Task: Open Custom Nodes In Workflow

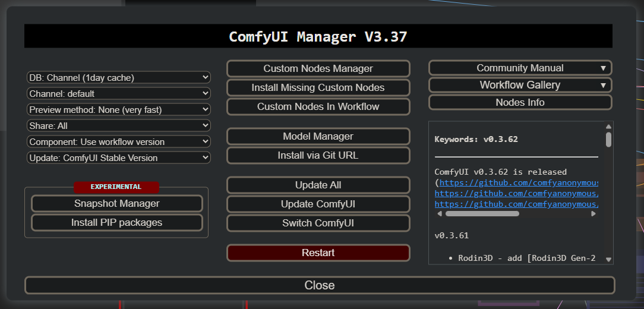Action: click(318, 106)
